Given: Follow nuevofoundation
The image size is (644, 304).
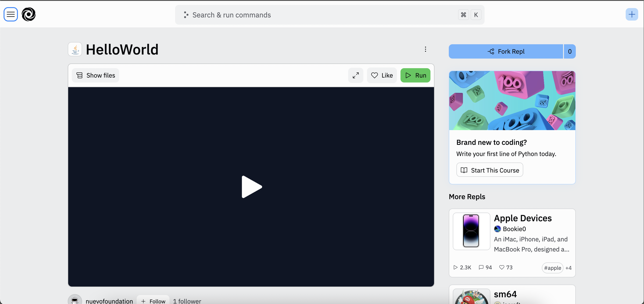Looking at the screenshot, I should coord(153,301).
